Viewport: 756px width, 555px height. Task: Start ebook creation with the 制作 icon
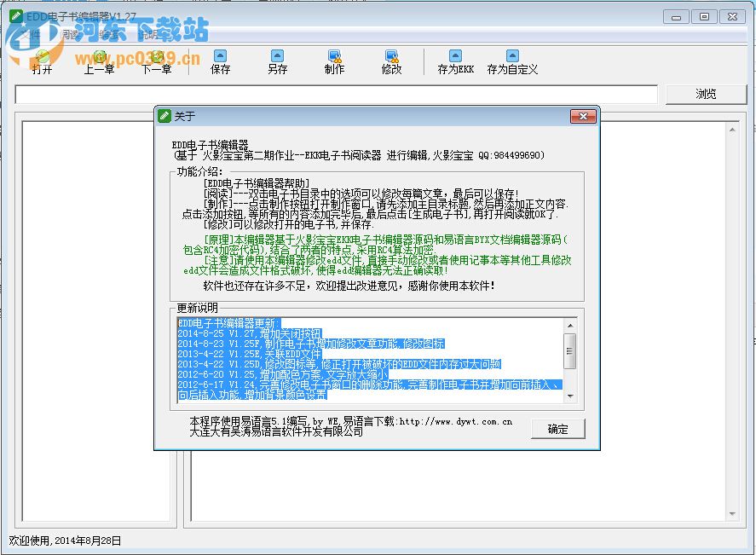pyautogui.click(x=334, y=60)
